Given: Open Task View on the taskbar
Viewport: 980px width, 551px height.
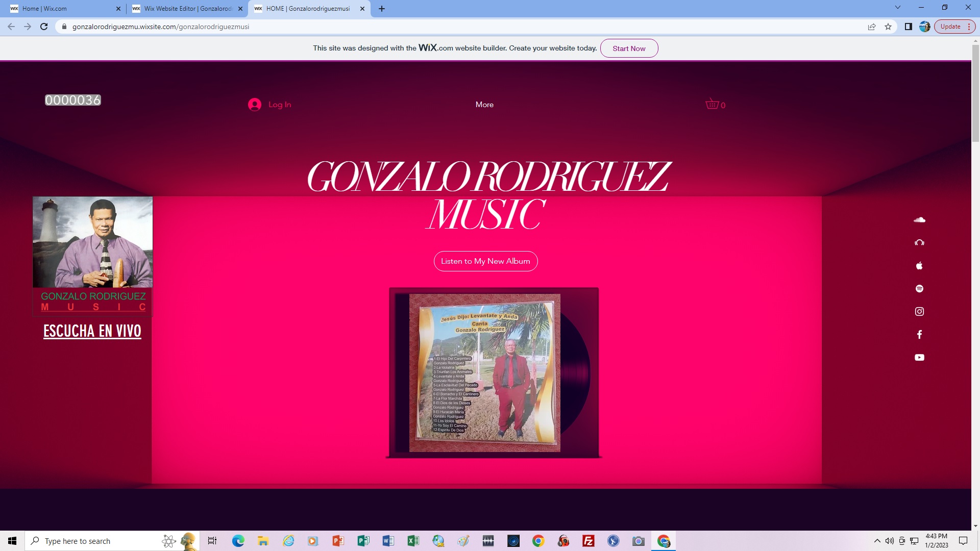Looking at the screenshot, I should click(212, 541).
